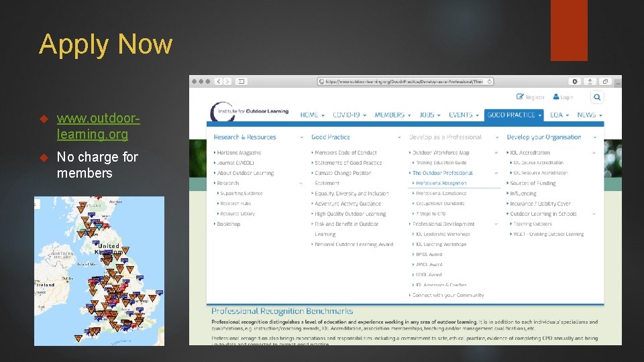Image resolution: width=644 pixels, height=362 pixels.
Task: Collapse the Research & Resources column chevron
Action: pyautogui.click(x=301, y=137)
